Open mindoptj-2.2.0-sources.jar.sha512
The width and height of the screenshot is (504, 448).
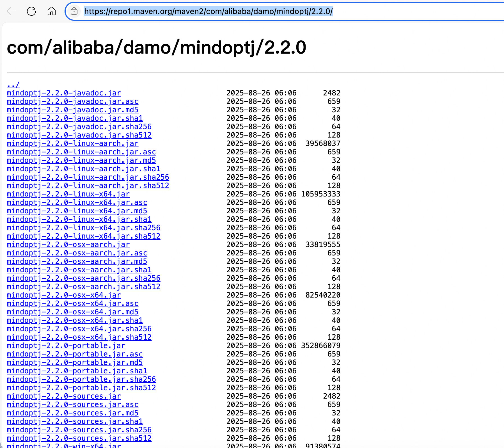(x=79, y=438)
